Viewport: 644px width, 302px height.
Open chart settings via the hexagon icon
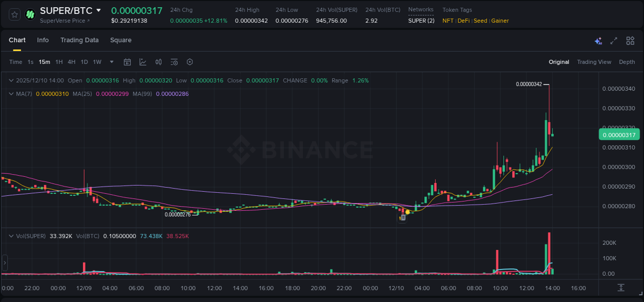pos(190,62)
